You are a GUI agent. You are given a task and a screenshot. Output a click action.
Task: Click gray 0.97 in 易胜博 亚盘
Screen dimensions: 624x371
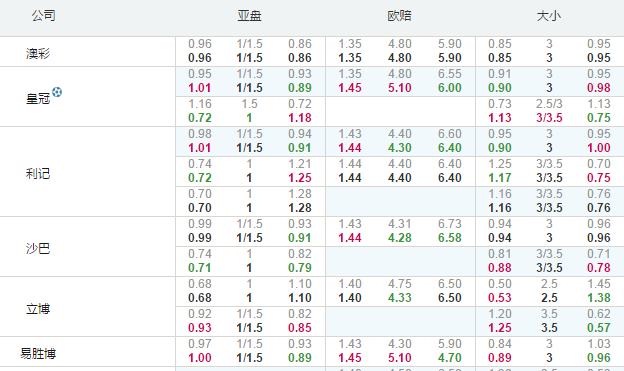point(200,344)
